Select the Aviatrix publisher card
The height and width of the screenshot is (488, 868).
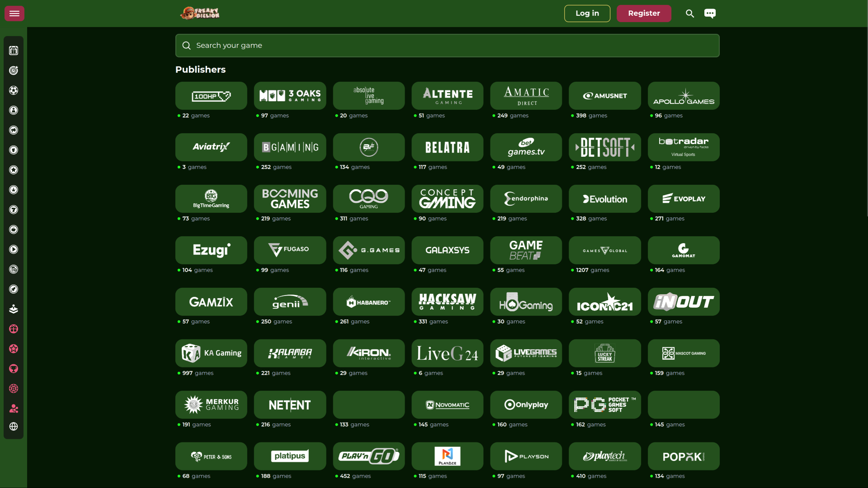tap(211, 147)
